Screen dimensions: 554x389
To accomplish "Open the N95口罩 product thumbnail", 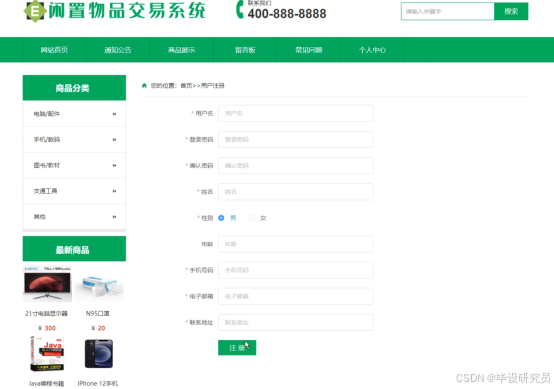I will pos(99,284).
